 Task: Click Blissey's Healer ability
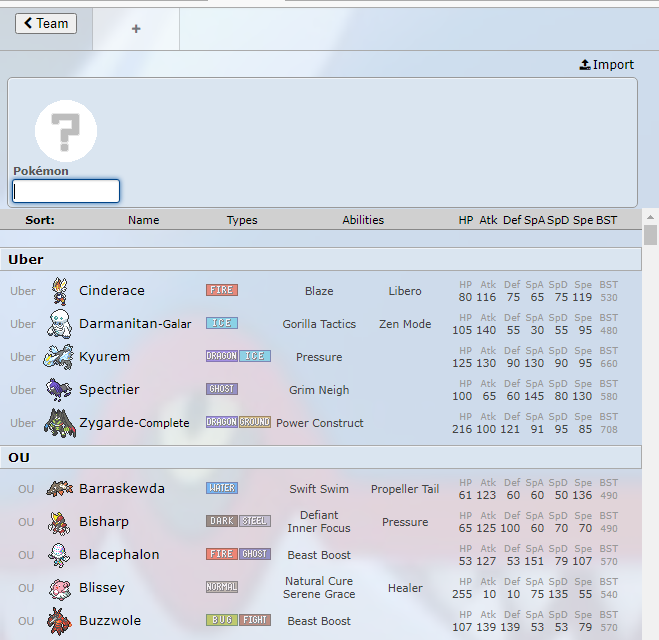tap(405, 588)
